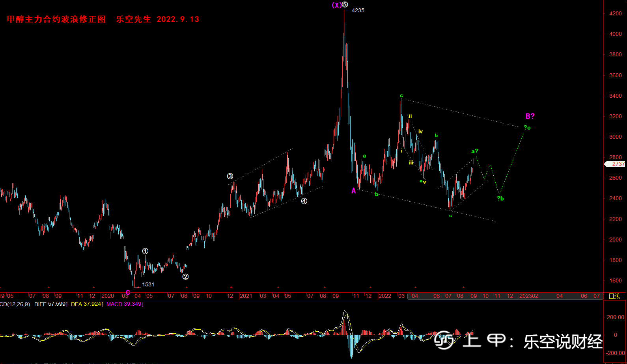Click the 2021 year marker on time axis
The image size is (627, 364).
pyautogui.click(x=246, y=296)
